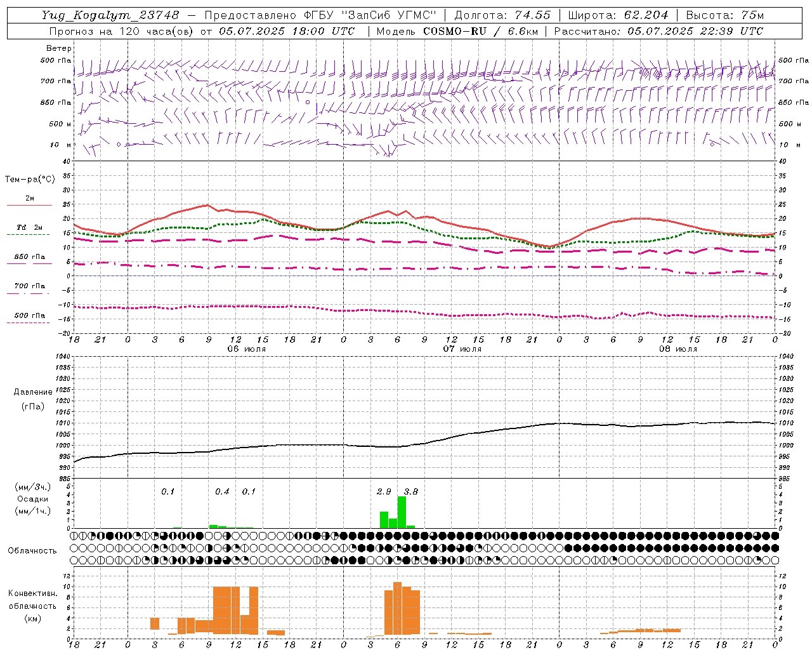Click Рассчитано: 05.07.2025 22:39 UTC timestamp
Image resolution: width=812 pixels, height=650 pixels.
658,31
